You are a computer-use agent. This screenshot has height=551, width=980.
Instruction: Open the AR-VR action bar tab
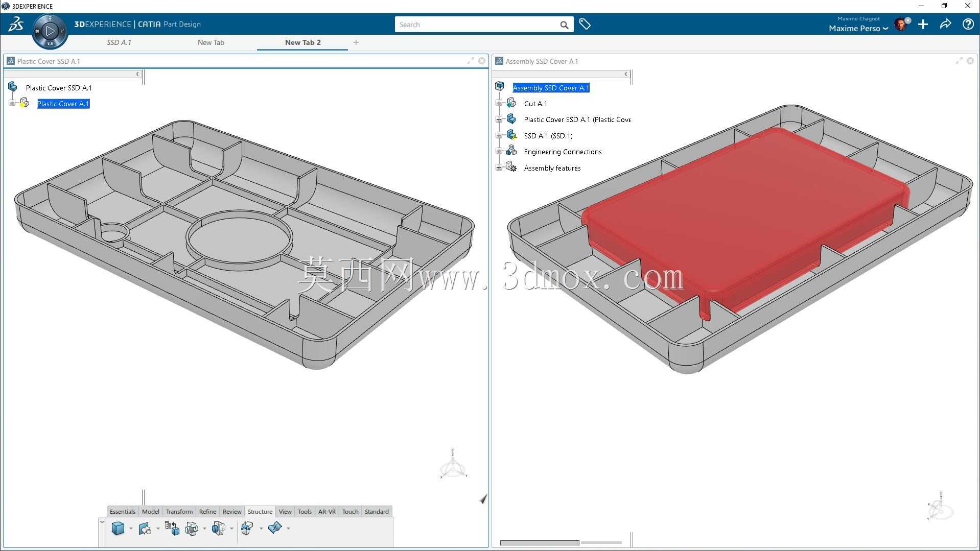tap(327, 511)
